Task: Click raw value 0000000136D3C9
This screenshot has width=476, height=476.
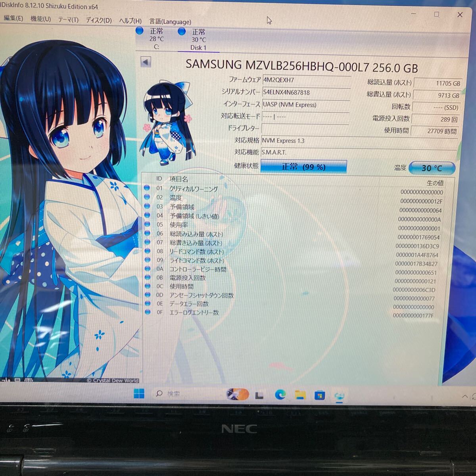Action: [417, 246]
